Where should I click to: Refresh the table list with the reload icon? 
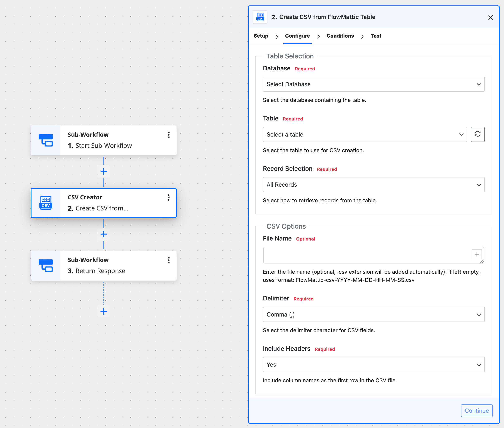click(x=477, y=134)
